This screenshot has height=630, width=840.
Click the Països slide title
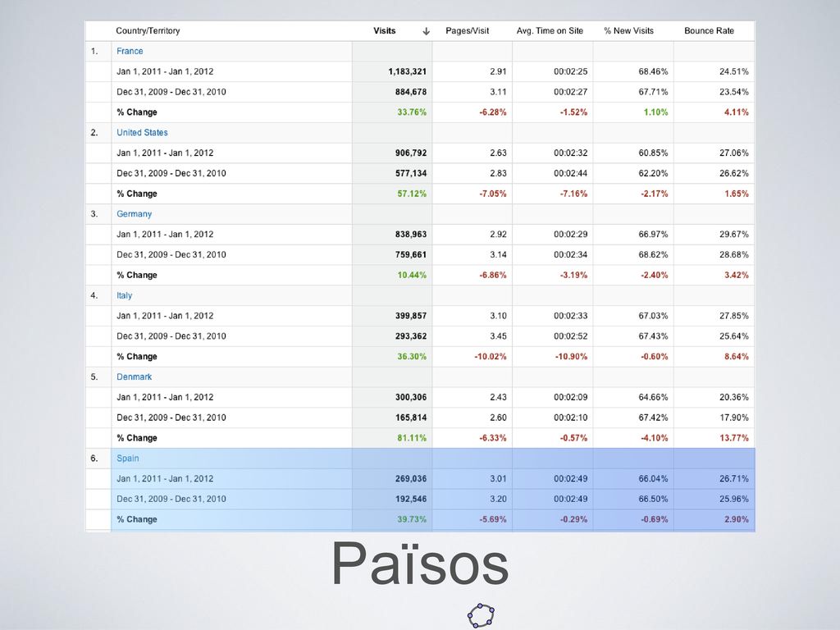point(420,564)
